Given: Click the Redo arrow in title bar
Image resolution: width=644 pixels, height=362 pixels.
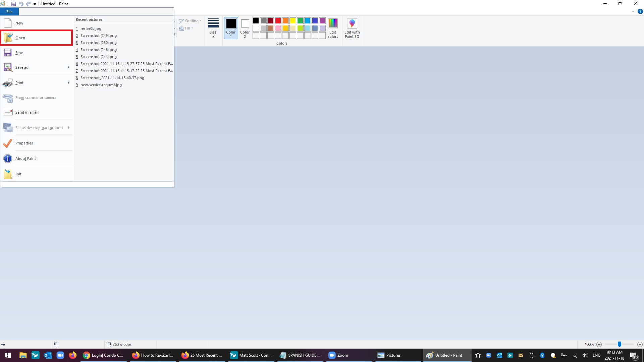Looking at the screenshot, I should point(28,4).
